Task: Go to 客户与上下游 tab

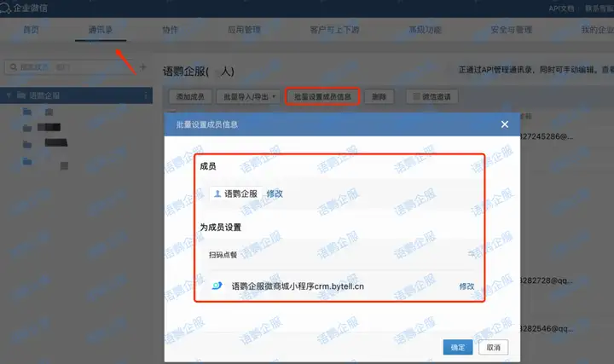Action: (x=335, y=30)
